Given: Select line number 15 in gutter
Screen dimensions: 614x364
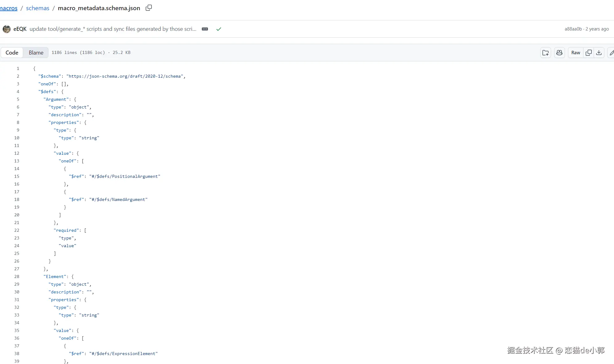Looking at the screenshot, I should point(17,176).
